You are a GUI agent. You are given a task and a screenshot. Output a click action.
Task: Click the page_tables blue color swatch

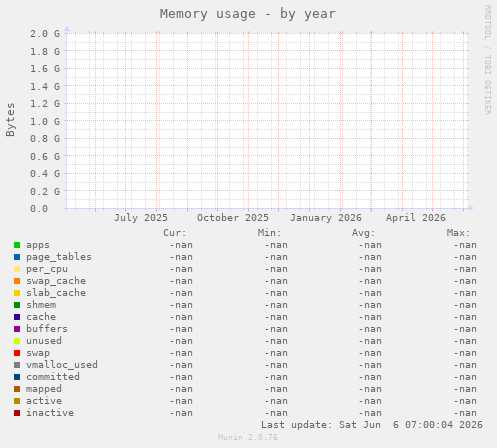(17, 257)
